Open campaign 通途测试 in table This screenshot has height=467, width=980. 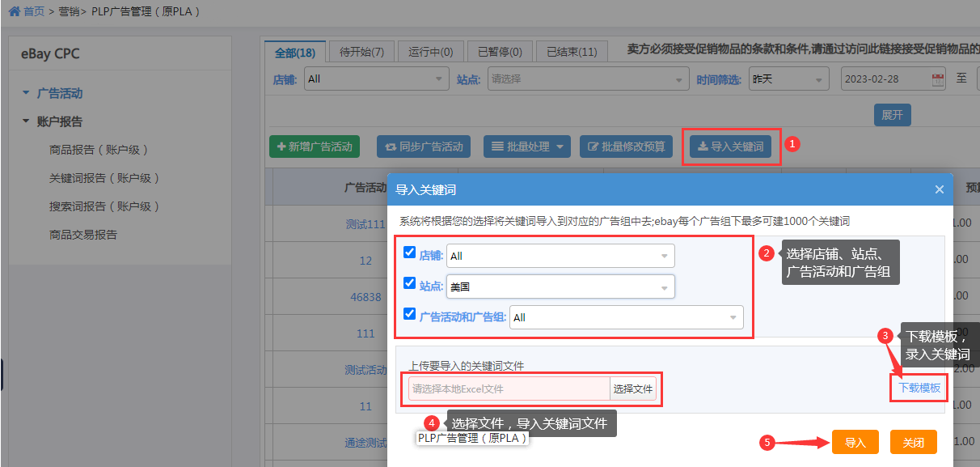[365, 443]
